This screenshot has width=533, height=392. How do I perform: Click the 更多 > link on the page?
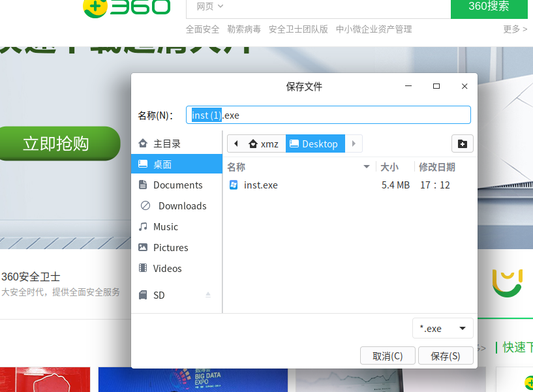point(515,29)
